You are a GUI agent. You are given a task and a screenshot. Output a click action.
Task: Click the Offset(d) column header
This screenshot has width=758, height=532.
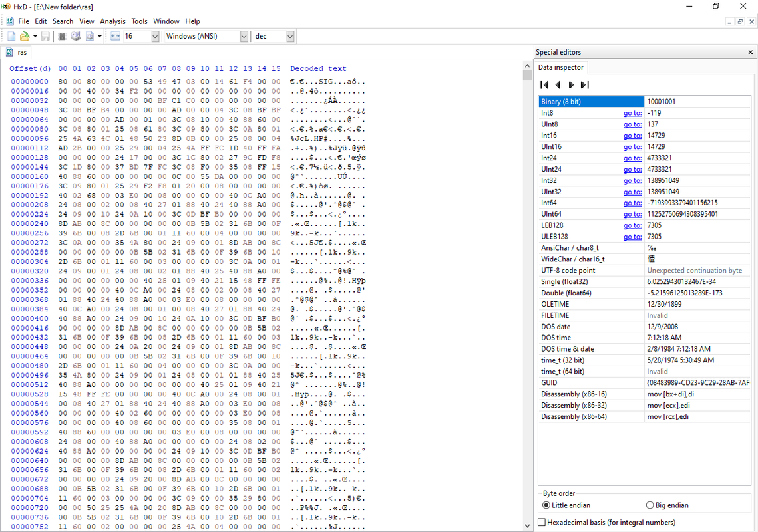point(30,69)
